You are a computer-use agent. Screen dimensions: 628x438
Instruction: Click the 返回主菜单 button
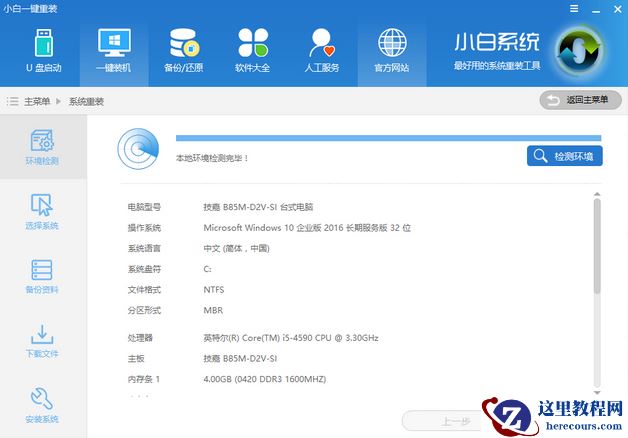pyautogui.click(x=580, y=100)
